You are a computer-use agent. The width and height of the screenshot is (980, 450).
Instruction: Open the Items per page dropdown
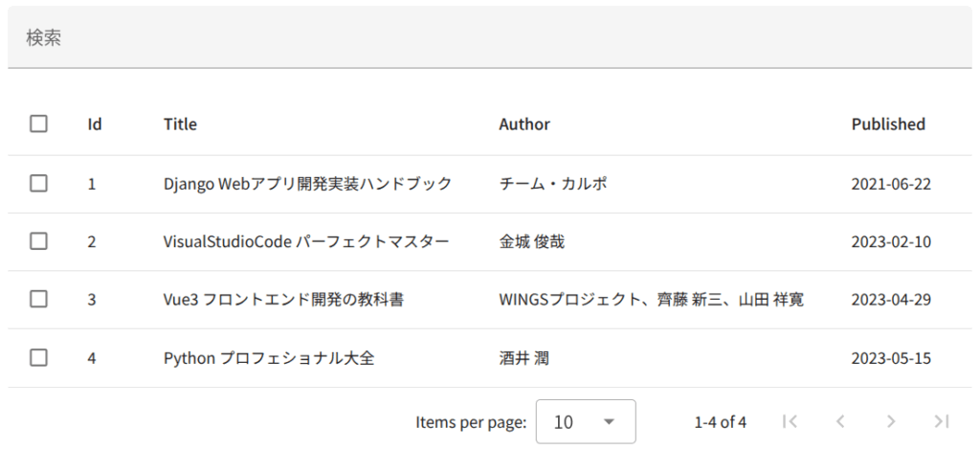(585, 421)
